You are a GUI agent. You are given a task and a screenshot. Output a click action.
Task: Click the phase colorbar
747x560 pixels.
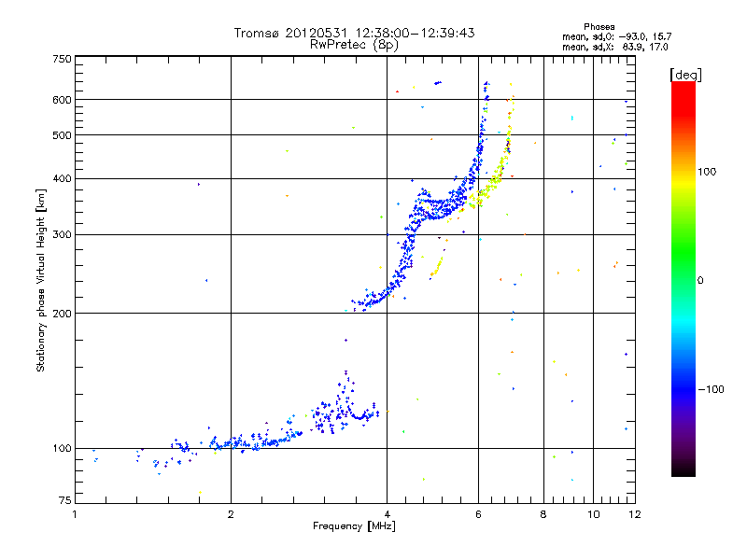(684, 278)
